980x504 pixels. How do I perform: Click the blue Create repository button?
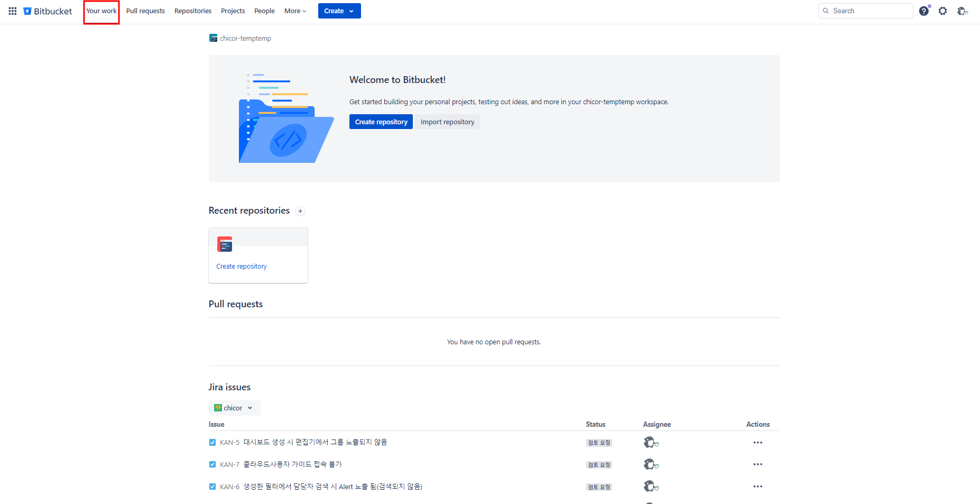coord(381,122)
